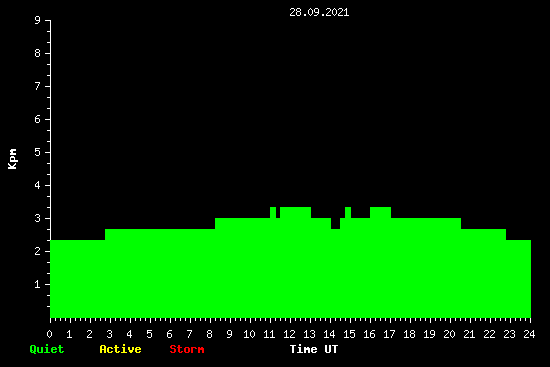Click Kp value 3 on the vertical axis
Image resolution: width=550 pixels, height=367 pixels.
pos(38,218)
